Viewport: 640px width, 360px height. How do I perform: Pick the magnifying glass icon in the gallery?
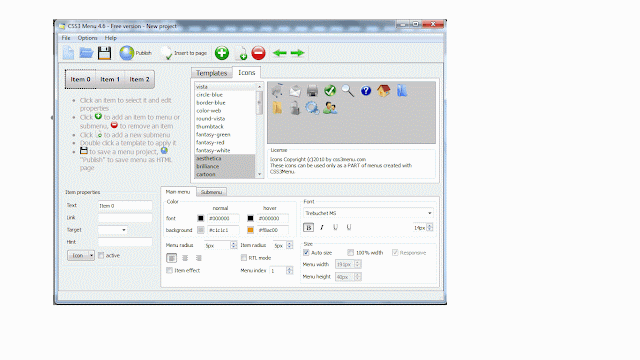click(x=348, y=91)
